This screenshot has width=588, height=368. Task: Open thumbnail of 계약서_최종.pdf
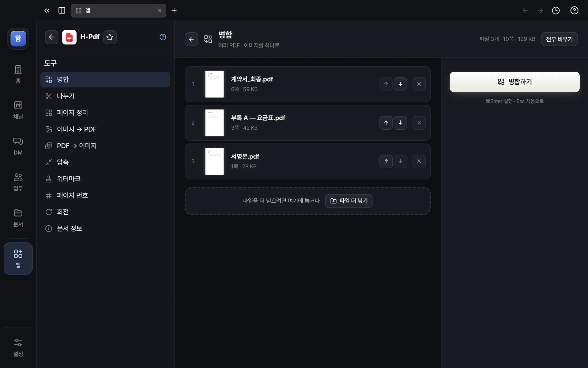(214, 84)
